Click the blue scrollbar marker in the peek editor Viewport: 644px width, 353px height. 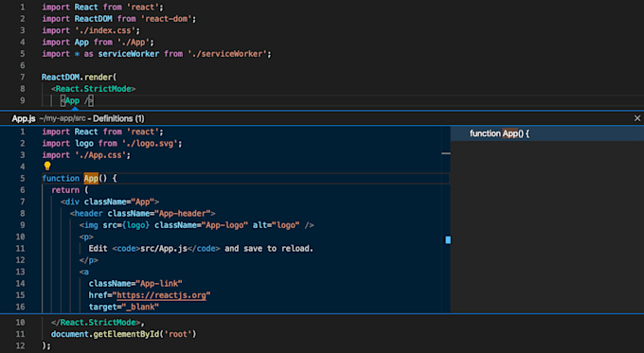pyautogui.click(x=448, y=239)
